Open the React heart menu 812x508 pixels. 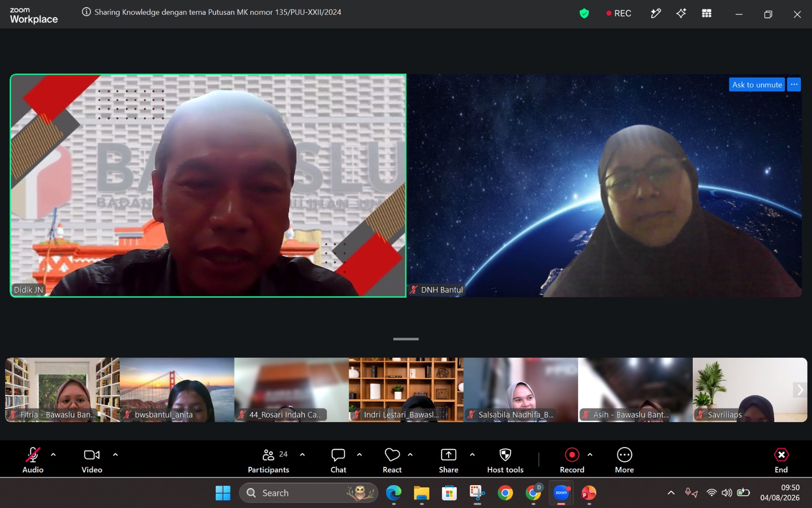coord(392,460)
